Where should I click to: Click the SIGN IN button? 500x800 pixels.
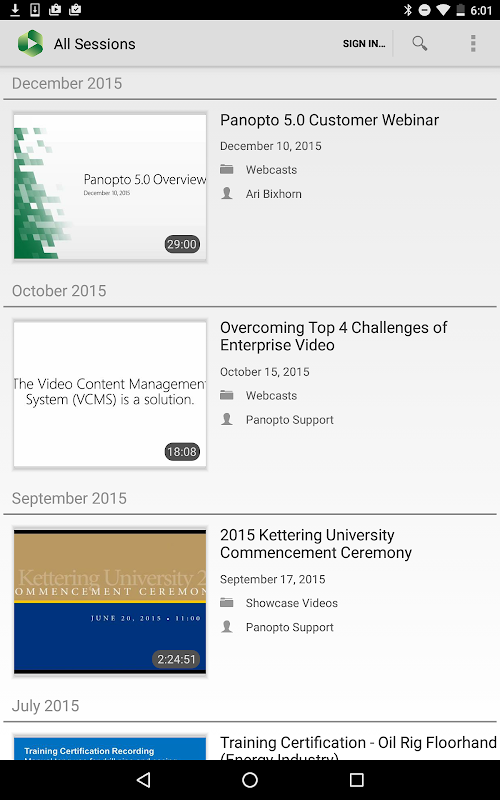tap(364, 44)
